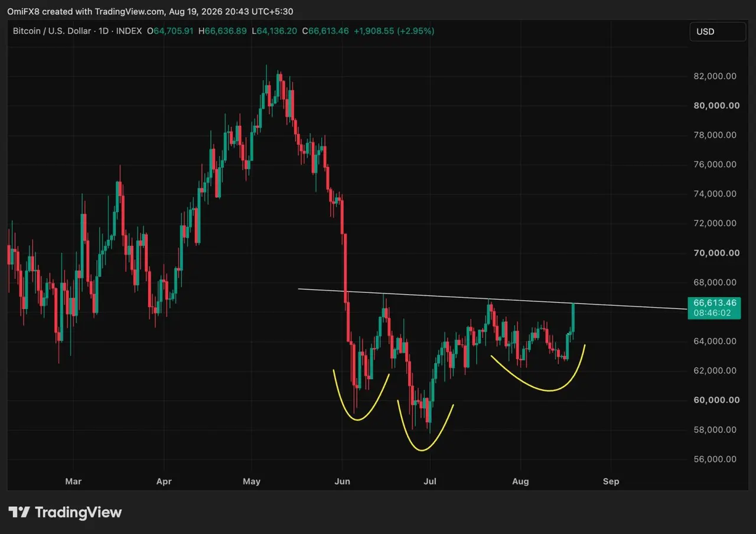The image size is (756, 534).
Task: Click the 62,000.00 price axis label
Action: pyautogui.click(x=714, y=370)
